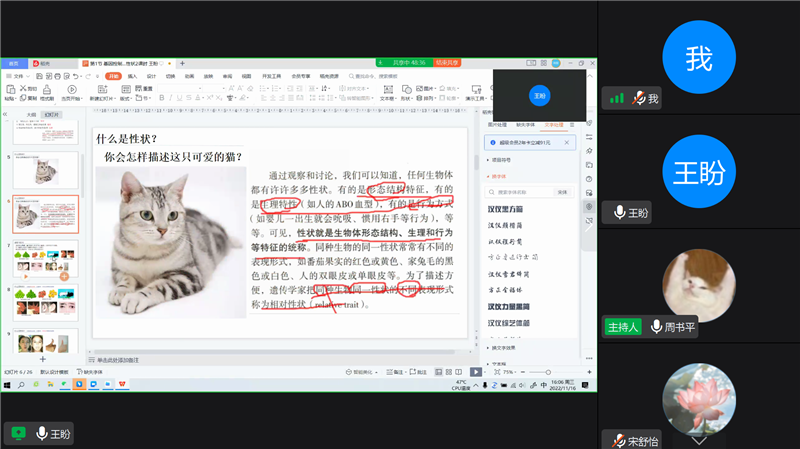
Task: Switch to slide sorter view icon
Action: tap(448, 372)
